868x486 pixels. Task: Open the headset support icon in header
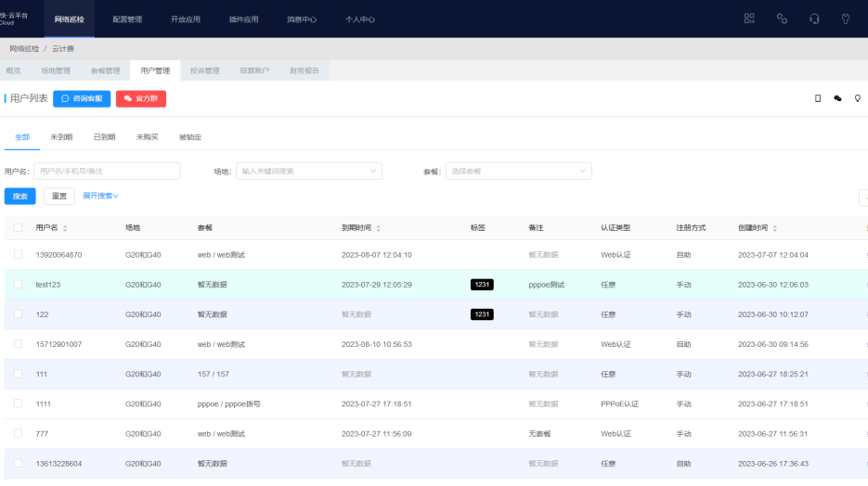point(814,19)
